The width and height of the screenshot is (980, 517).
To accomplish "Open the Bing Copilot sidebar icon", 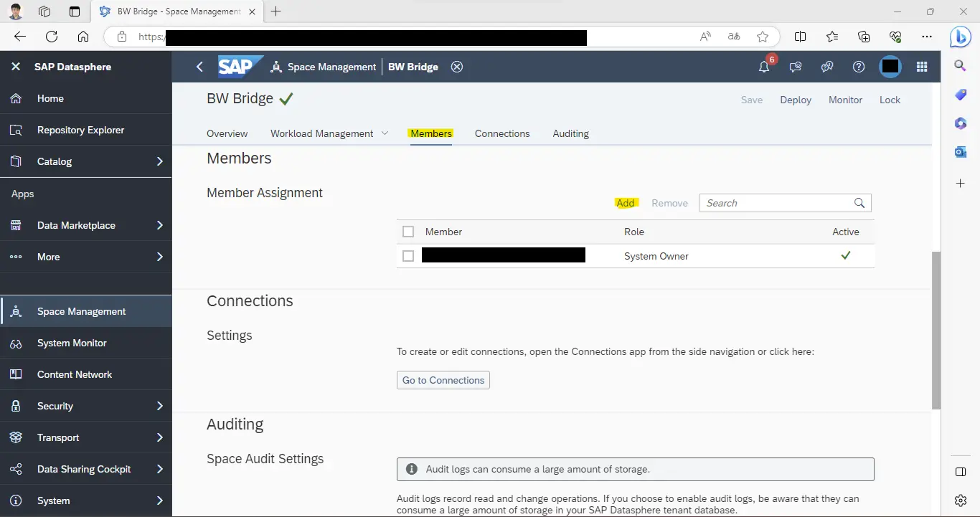I will [961, 37].
